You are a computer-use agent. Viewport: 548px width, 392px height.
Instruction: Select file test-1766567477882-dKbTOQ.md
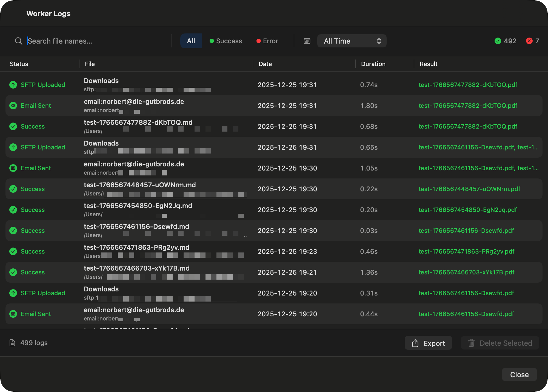point(138,122)
